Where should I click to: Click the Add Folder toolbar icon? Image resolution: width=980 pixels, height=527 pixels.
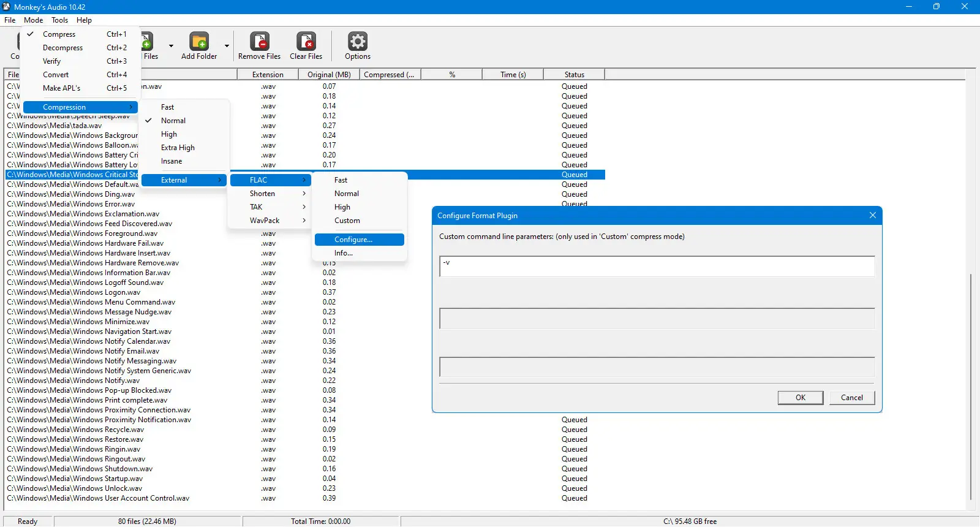tap(199, 42)
